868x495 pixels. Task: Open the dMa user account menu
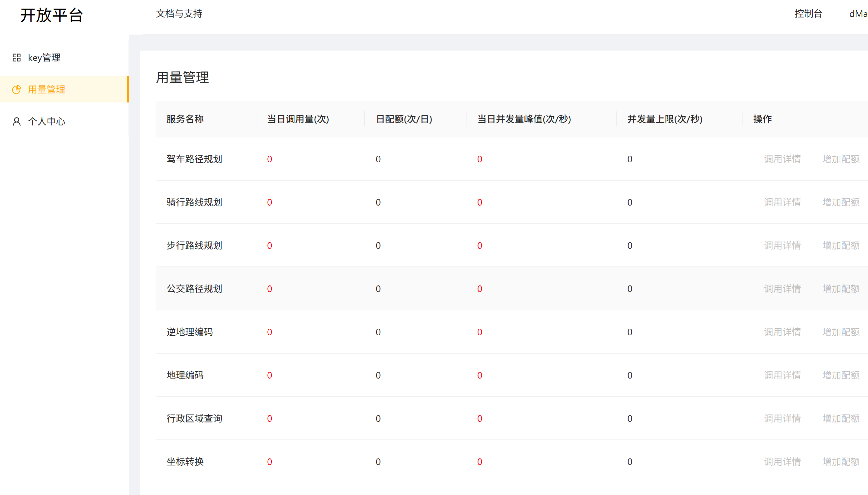tap(858, 14)
